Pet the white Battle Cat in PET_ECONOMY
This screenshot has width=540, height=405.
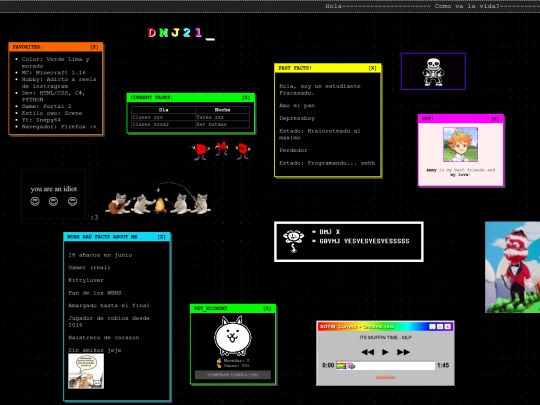coord(233,336)
